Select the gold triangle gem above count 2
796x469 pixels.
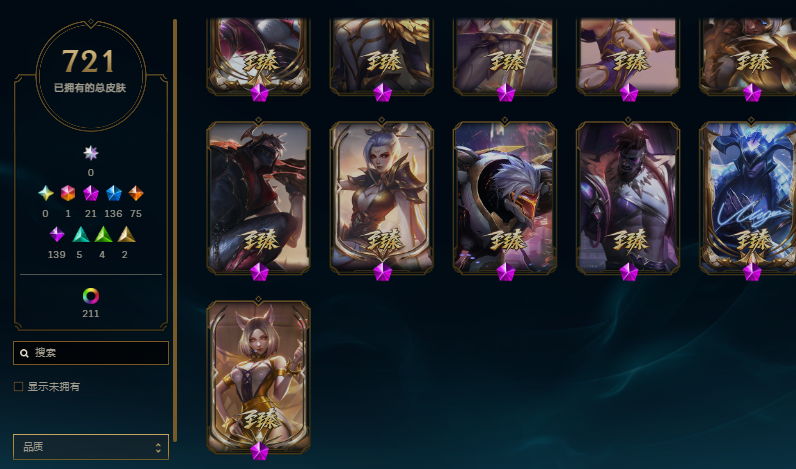coord(126,234)
